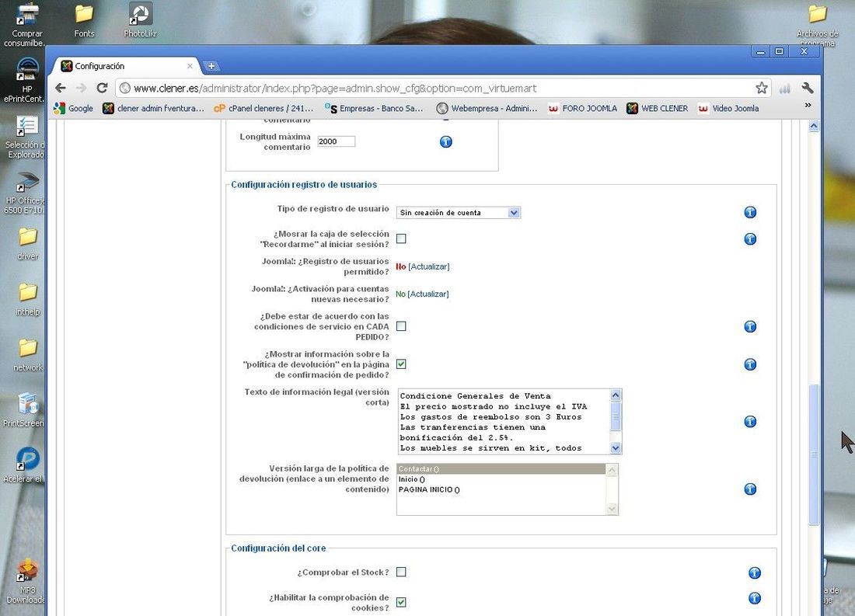Select PAGINA INICIO() in devolución list
855x616 pixels.
(501, 489)
